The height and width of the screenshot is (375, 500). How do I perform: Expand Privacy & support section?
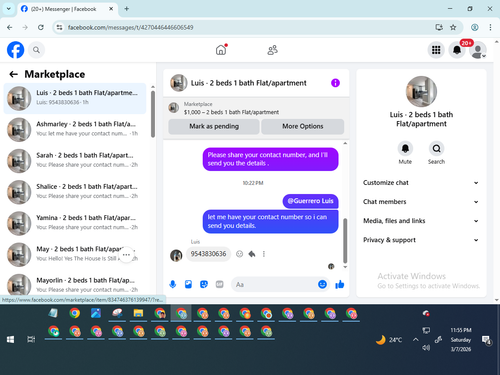coord(421,240)
